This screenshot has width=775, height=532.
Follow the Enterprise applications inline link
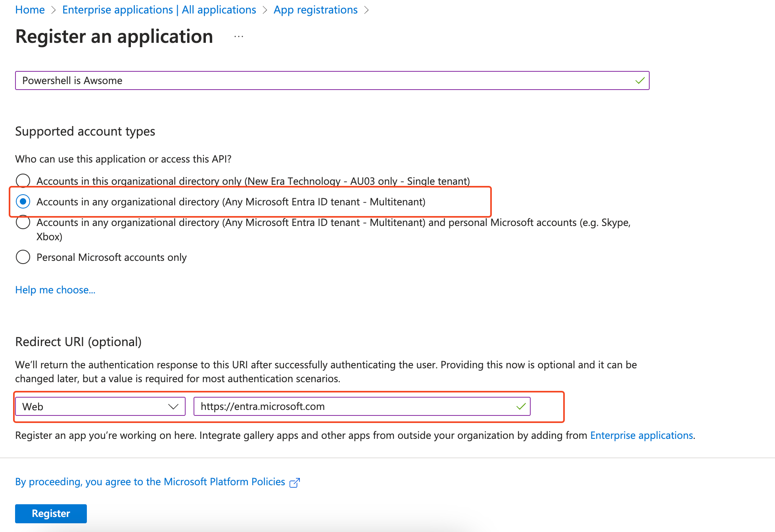point(641,435)
